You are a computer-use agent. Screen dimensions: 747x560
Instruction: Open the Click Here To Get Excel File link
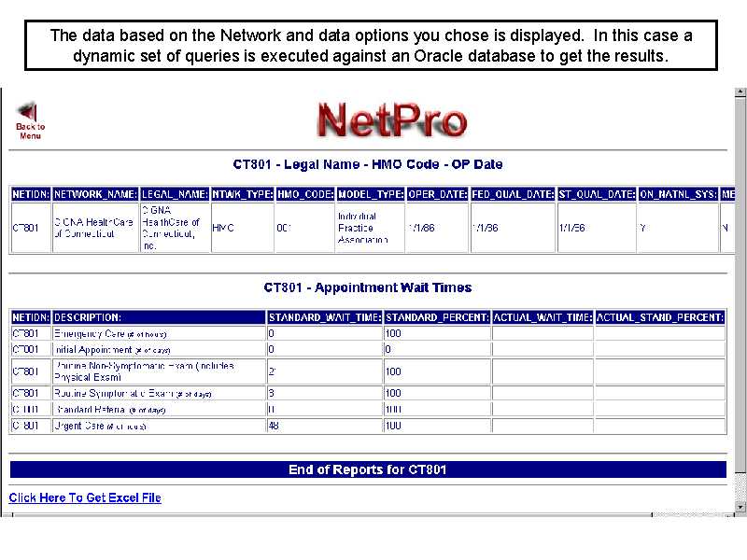[x=85, y=498]
